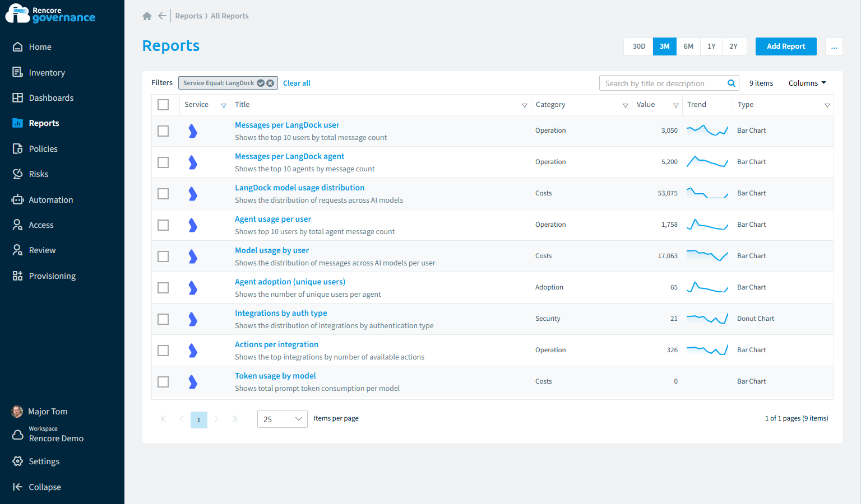
Task: Click the back arrow in breadcrumb
Action: click(x=162, y=16)
